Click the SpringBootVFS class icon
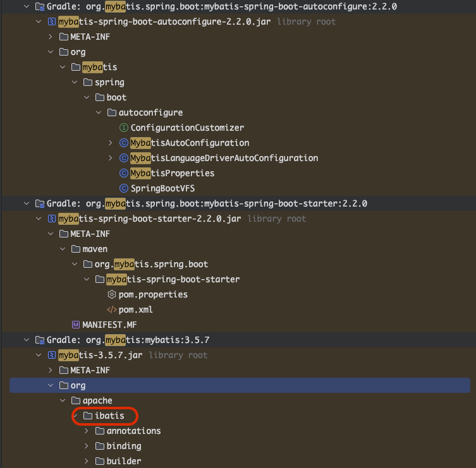 click(x=123, y=188)
